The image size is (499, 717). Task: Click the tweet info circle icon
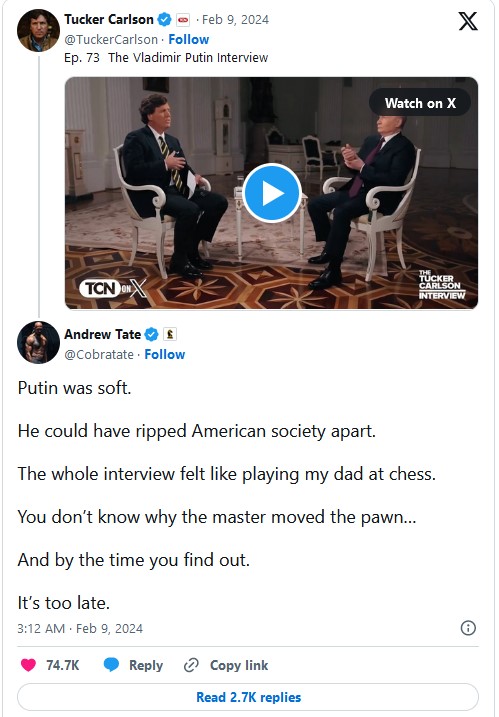[x=468, y=628]
